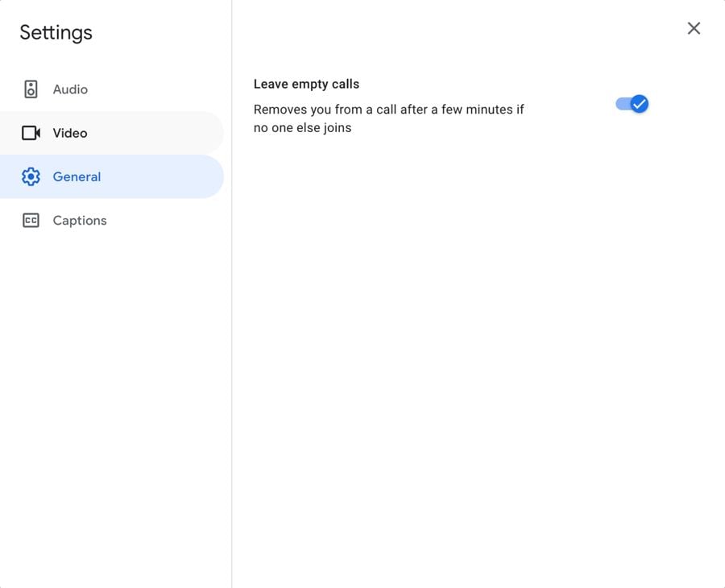Click the empty calls description text
Image resolution: width=725 pixels, height=588 pixels.
389,118
